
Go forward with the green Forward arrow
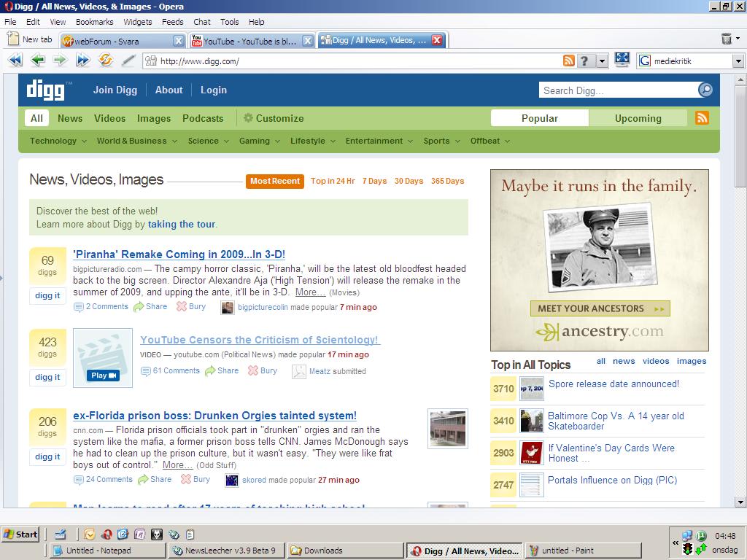pyautogui.click(x=60, y=60)
